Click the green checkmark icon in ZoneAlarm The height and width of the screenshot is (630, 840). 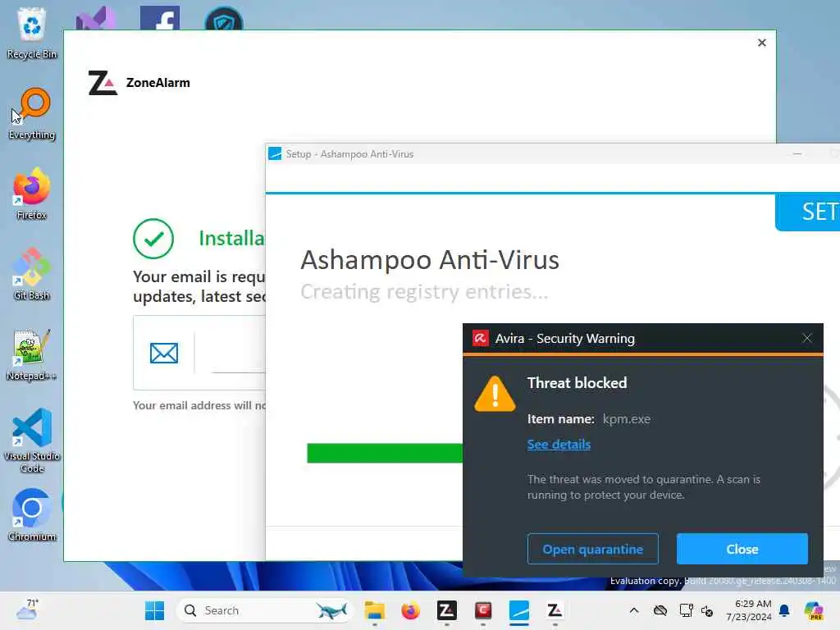click(153, 239)
